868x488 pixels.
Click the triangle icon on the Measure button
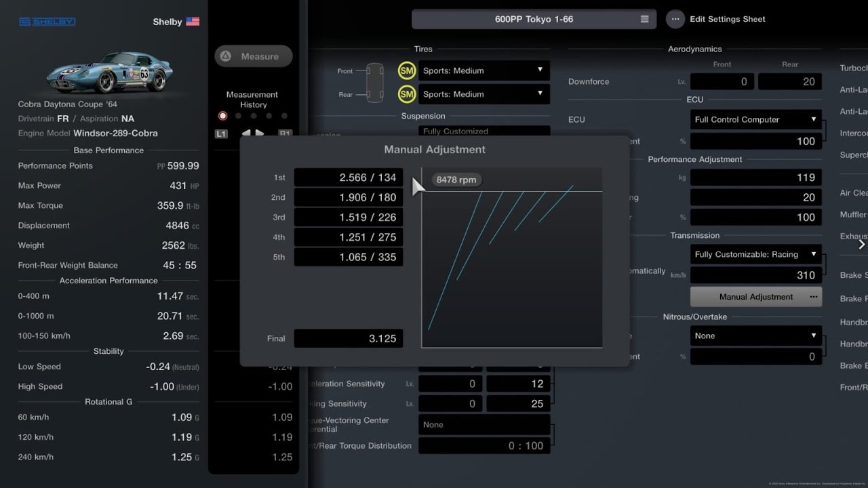pos(226,56)
